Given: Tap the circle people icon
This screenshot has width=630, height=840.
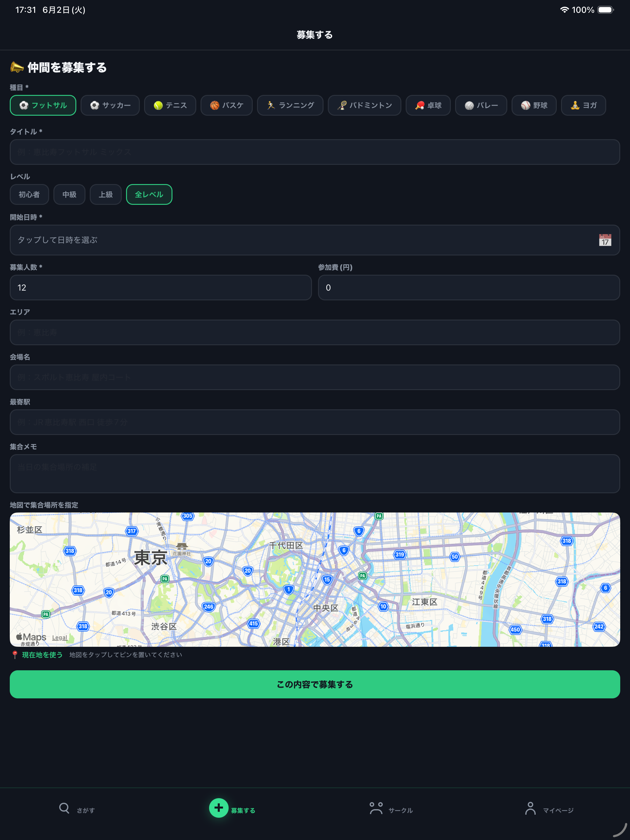Looking at the screenshot, I should [x=376, y=808].
